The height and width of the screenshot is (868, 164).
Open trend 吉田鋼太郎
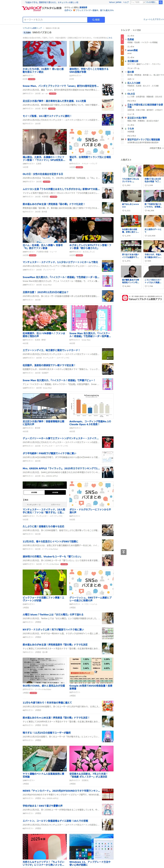132,61
